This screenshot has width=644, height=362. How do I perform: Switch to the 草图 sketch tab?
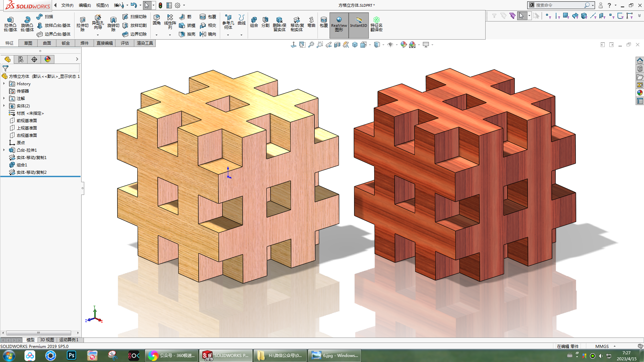tap(28, 43)
